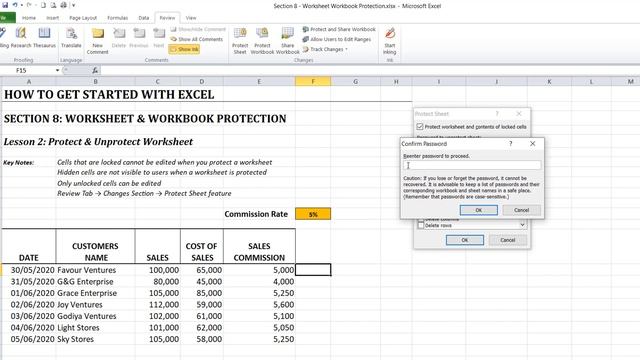Click the orange Commission Rate 5% cell

pyautogui.click(x=313, y=214)
